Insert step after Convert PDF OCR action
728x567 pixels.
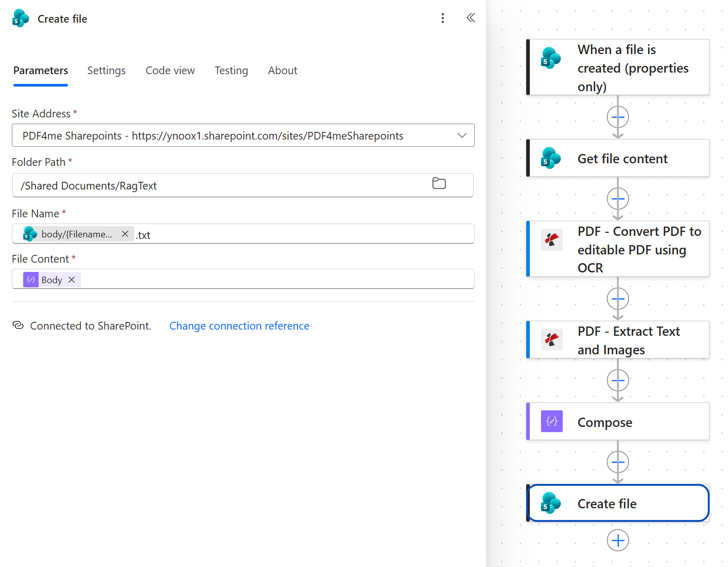618,299
